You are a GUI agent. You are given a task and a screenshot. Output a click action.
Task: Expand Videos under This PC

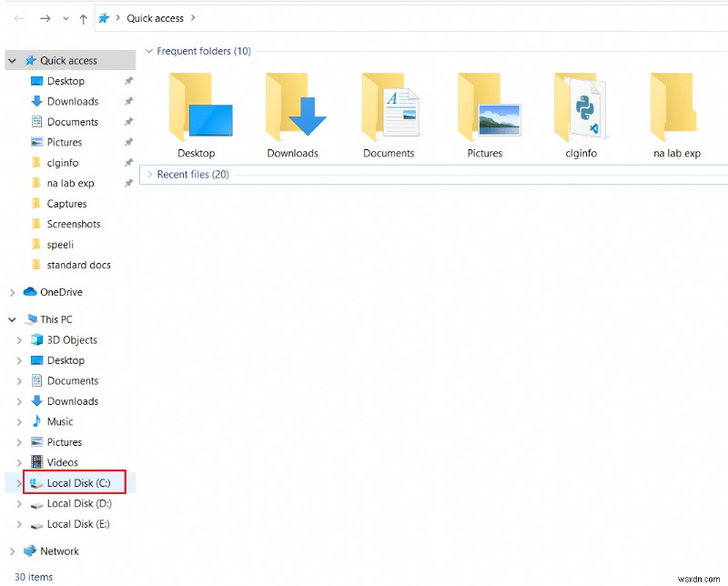(x=19, y=463)
